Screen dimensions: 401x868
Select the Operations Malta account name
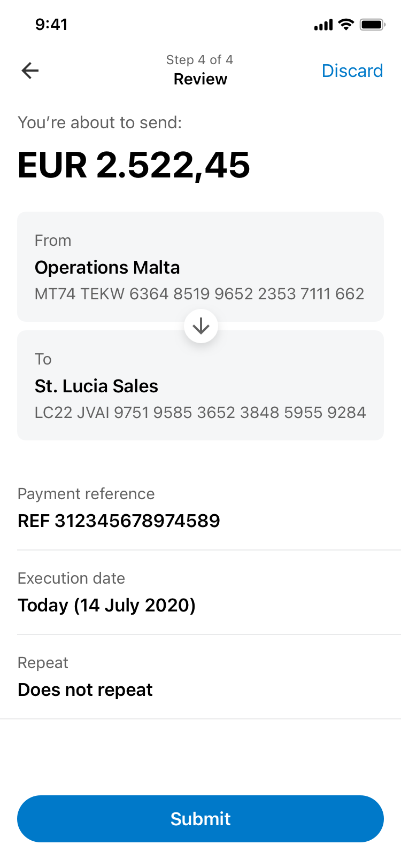pos(107,267)
